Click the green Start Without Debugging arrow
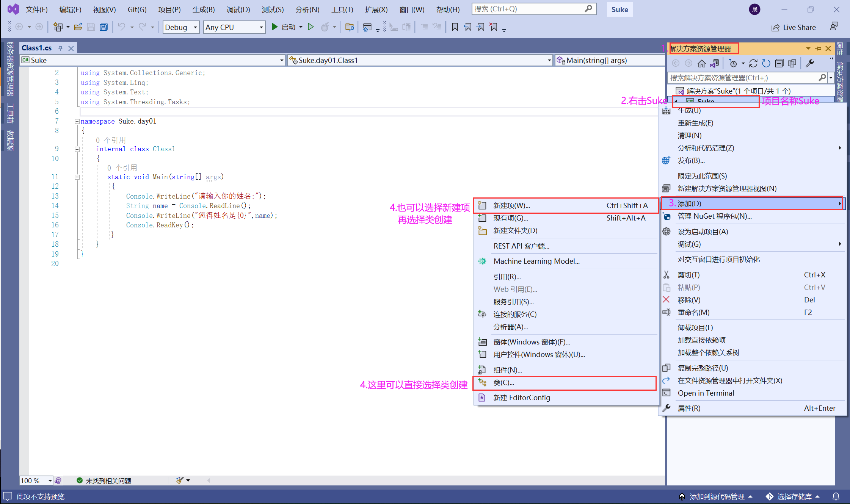Viewport: 850px width, 504px height. (311, 27)
